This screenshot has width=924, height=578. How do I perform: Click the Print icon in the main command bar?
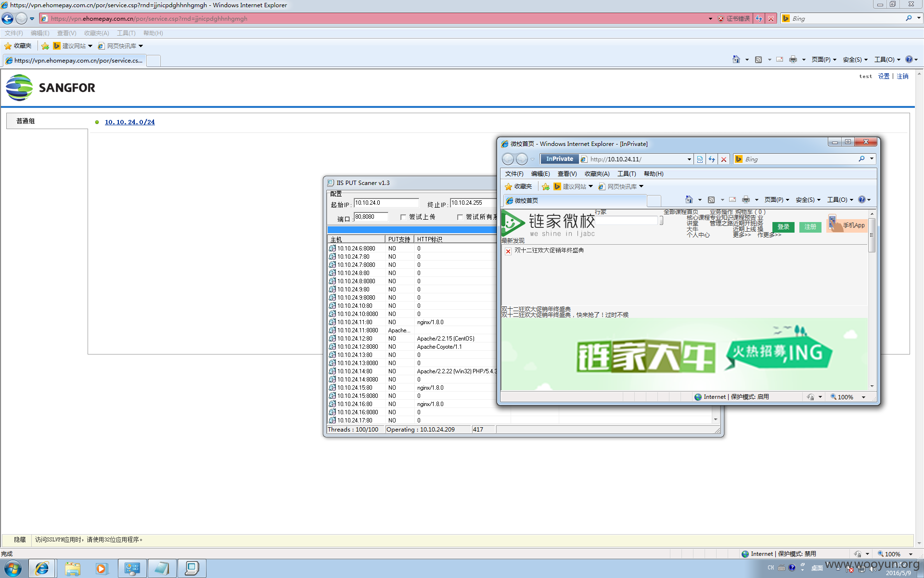tap(793, 59)
